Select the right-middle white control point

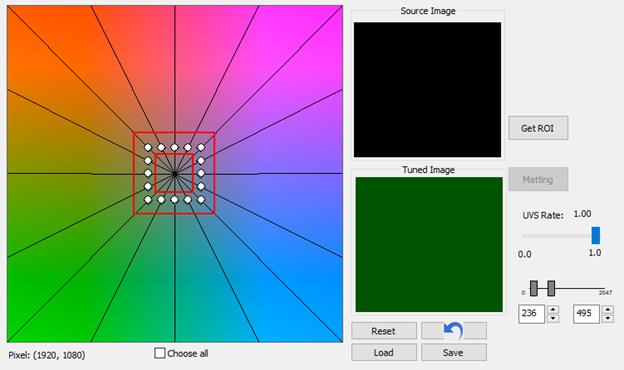(201, 173)
